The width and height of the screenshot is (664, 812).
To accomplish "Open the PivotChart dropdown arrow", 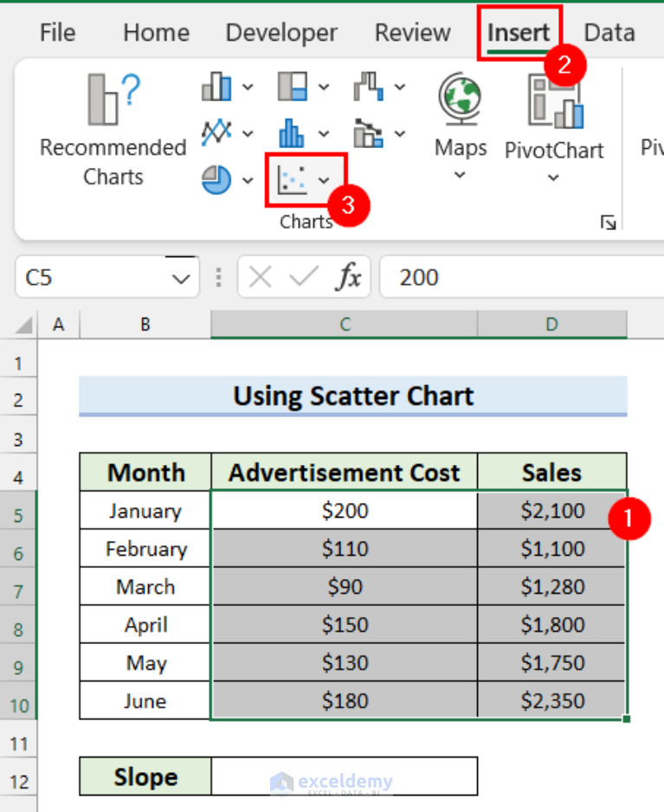I will 553,178.
